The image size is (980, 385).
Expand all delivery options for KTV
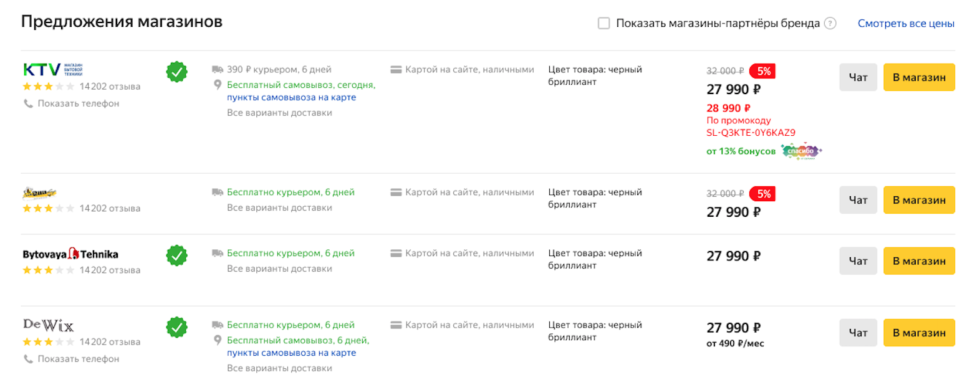pyautogui.click(x=279, y=113)
